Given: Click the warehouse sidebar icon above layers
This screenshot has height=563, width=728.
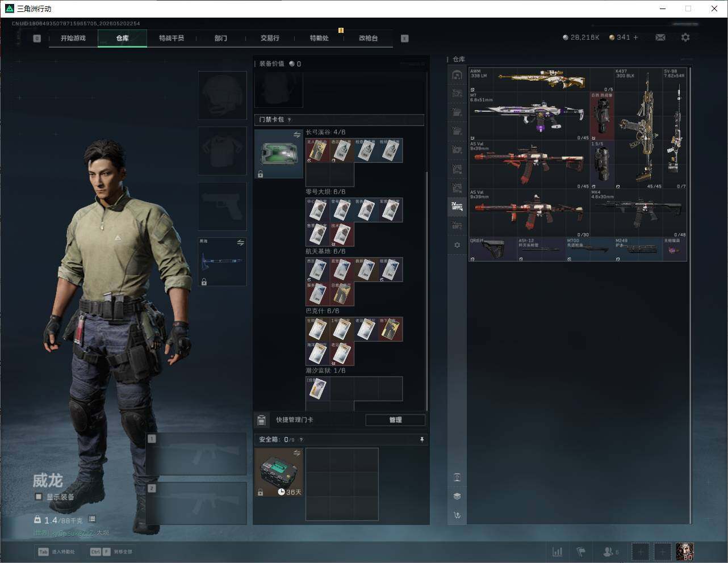Looking at the screenshot, I should 457,477.
